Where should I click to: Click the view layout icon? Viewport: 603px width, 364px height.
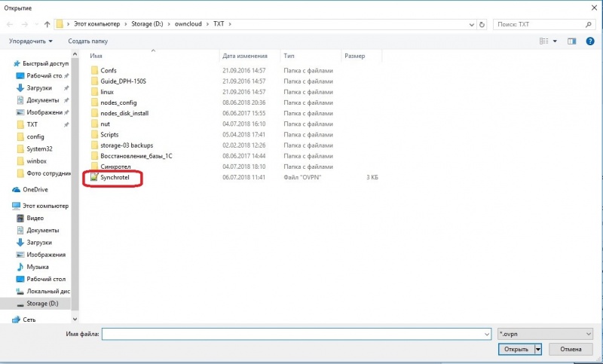543,41
